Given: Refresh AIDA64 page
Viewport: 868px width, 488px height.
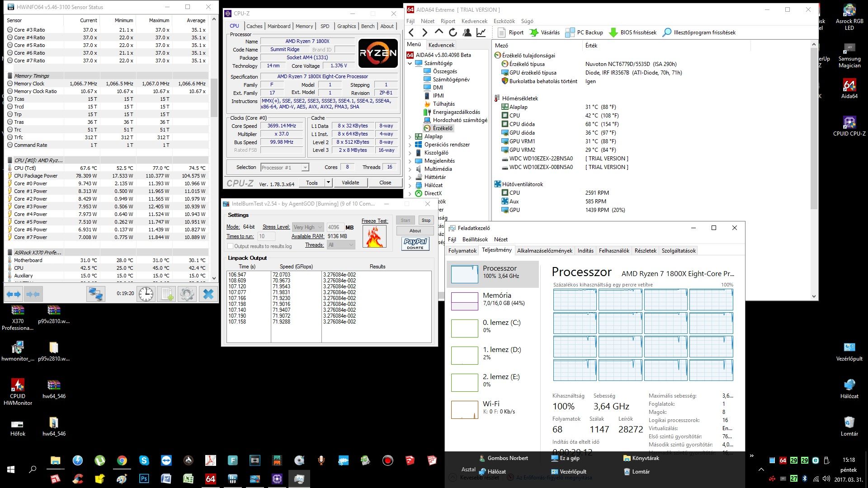Looking at the screenshot, I should [453, 33].
